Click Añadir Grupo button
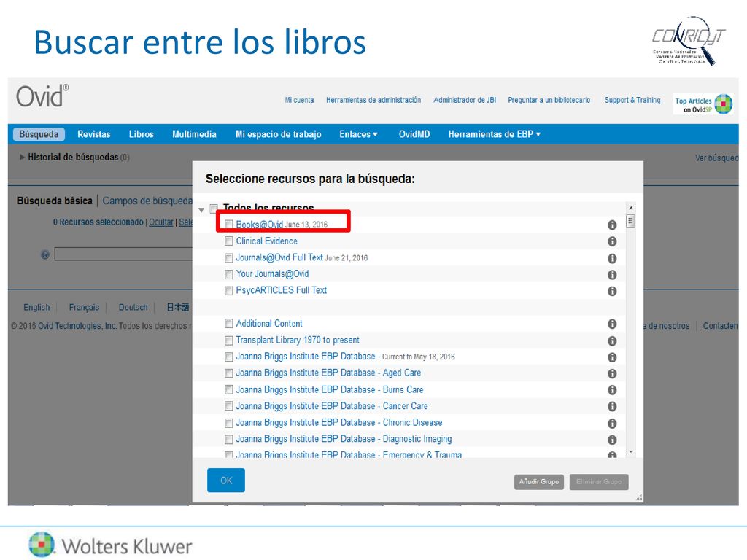Screen dimensions: 747x560 tap(539, 482)
